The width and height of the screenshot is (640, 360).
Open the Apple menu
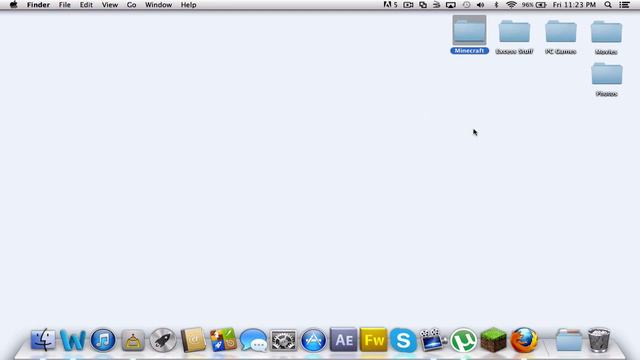tap(13, 5)
